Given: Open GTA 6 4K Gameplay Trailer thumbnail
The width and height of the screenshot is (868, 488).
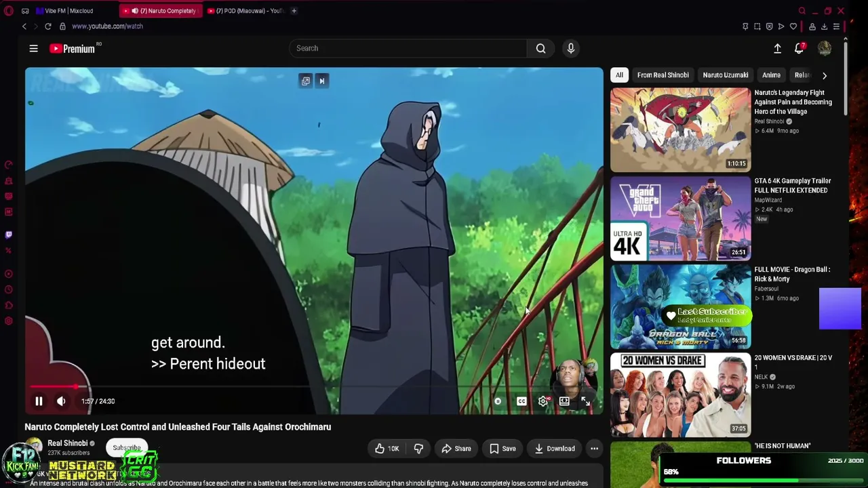Looking at the screenshot, I should point(681,218).
